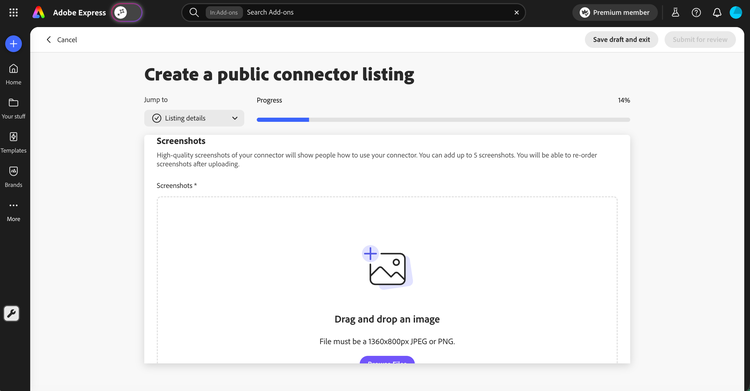Open the More menu in sidebar
This screenshot has width=750, height=391.
pyautogui.click(x=13, y=211)
